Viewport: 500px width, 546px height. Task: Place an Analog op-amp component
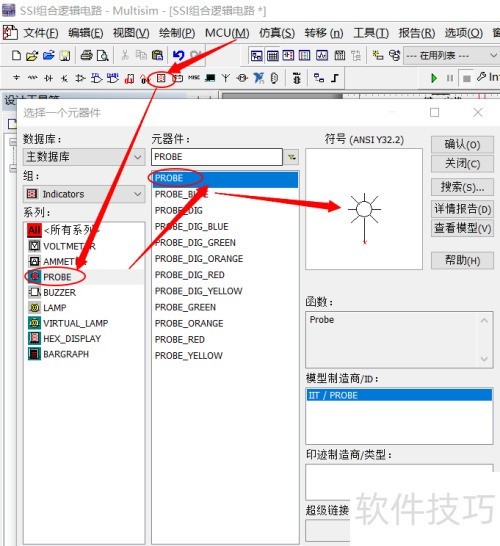click(80, 78)
